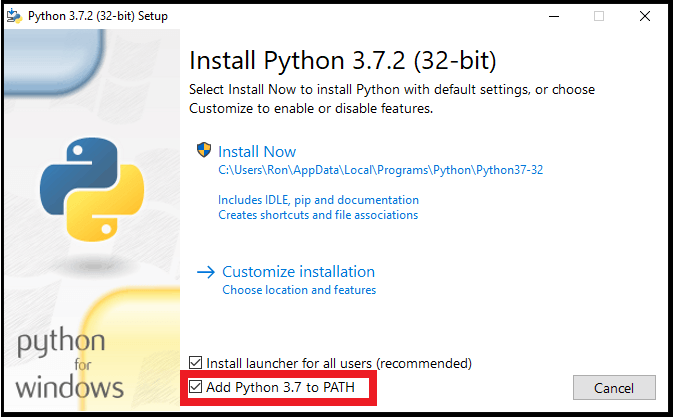Screen dimensions: 674x419
Task: Click the disabled maximize button
Action: 600,16
